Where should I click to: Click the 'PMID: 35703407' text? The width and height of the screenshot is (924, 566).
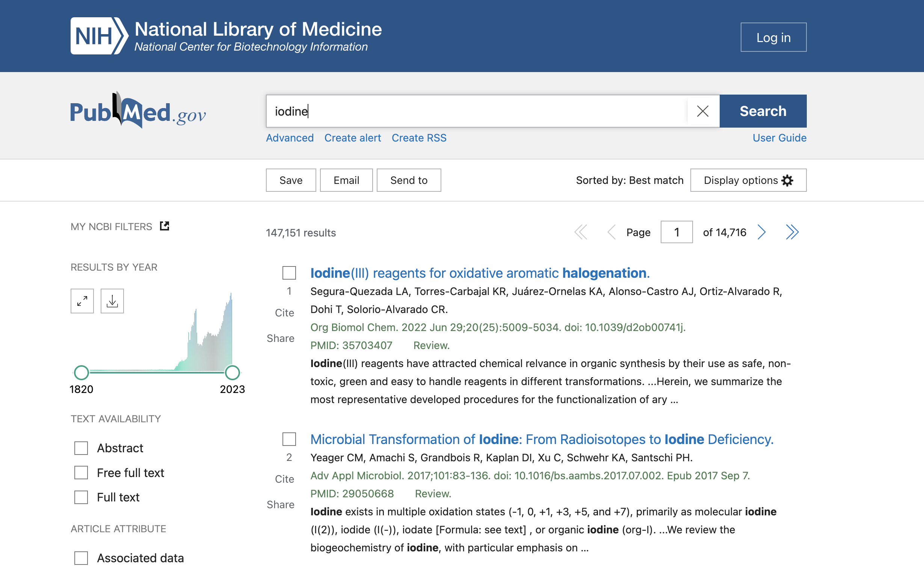(x=352, y=345)
